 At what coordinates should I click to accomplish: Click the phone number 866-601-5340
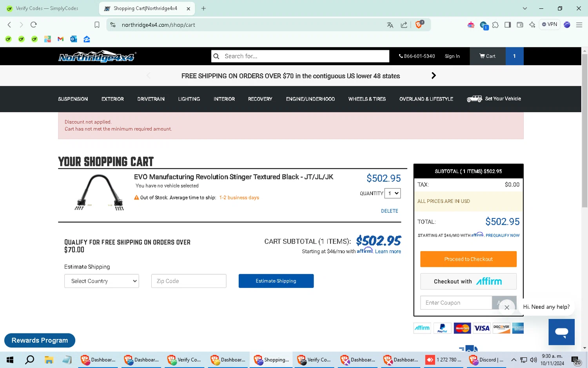[417, 56]
